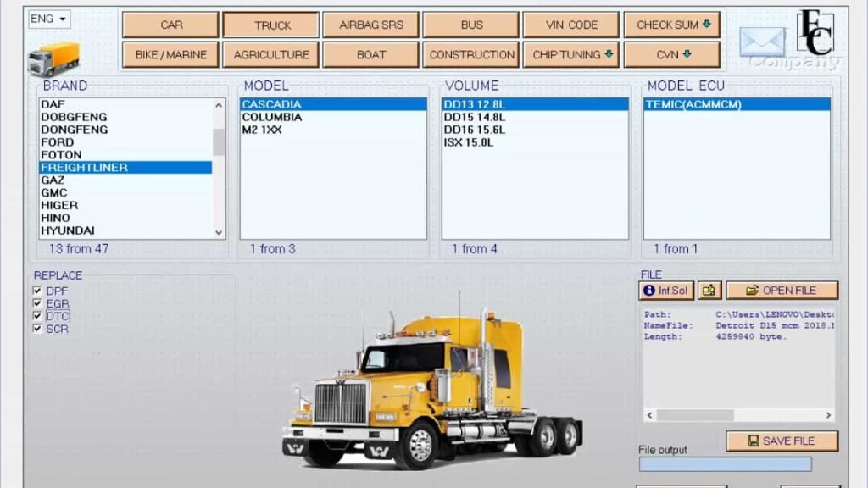868x488 pixels.
Task: Click the envelope mail icon
Action: click(761, 42)
